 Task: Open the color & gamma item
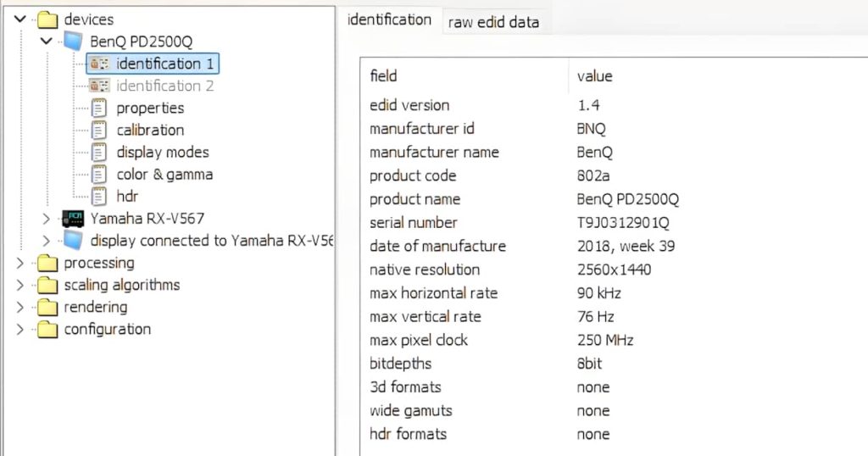pos(164,174)
